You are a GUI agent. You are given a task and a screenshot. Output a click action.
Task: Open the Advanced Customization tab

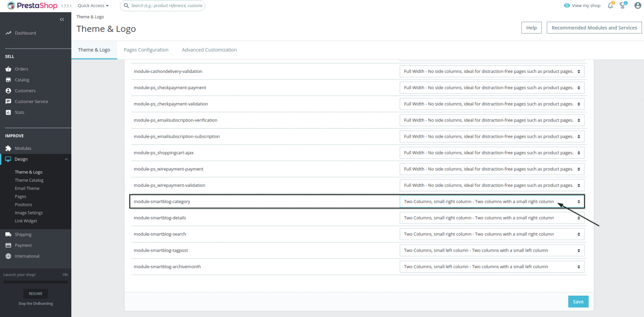[x=209, y=49]
